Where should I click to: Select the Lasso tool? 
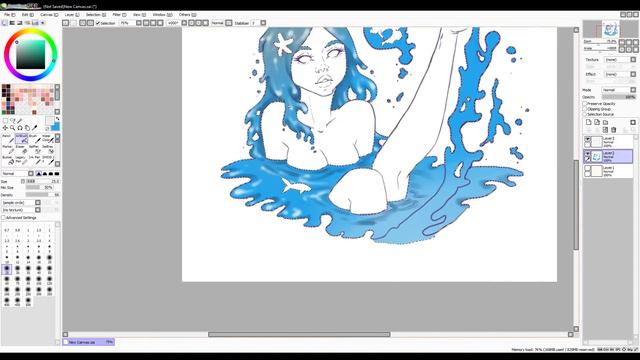pos(13,121)
